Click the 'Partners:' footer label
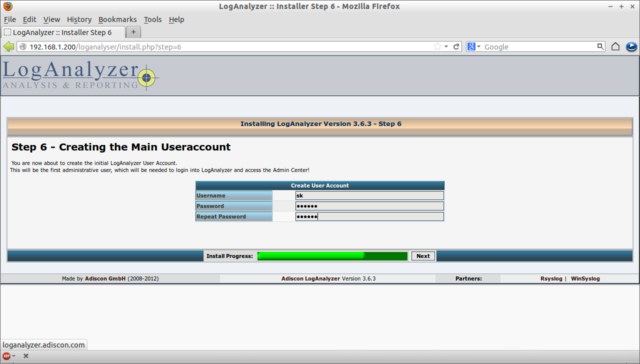 pyautogui.click(x=468, y=278)
